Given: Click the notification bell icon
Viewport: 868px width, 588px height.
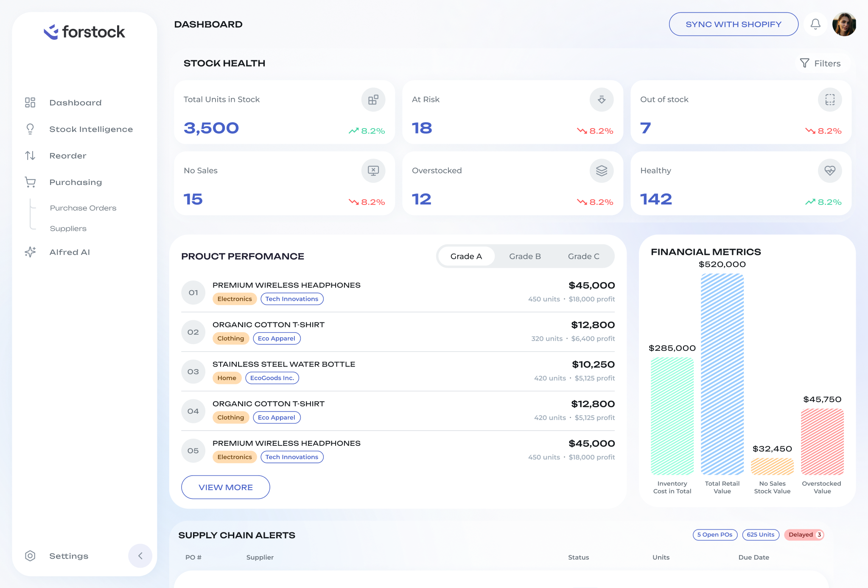Looking at the screenshot, I should [x=815, y=24].
